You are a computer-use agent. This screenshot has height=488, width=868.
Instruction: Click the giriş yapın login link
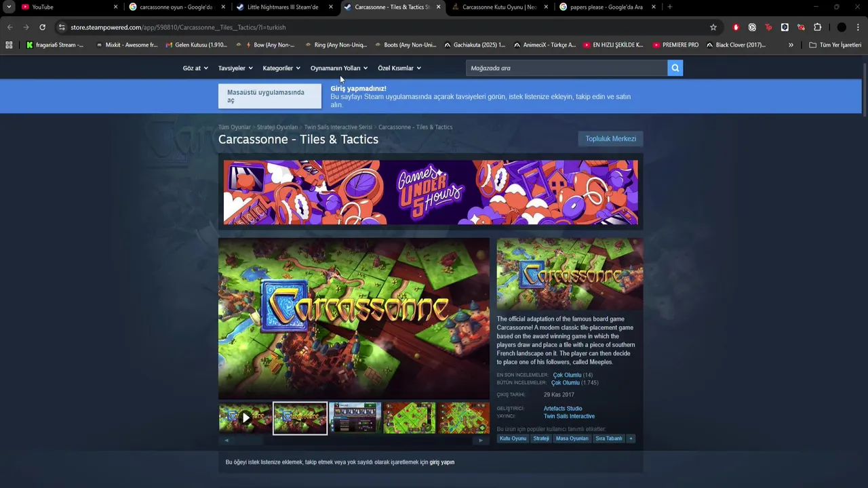pyautogui.click(x=442, y=462)
